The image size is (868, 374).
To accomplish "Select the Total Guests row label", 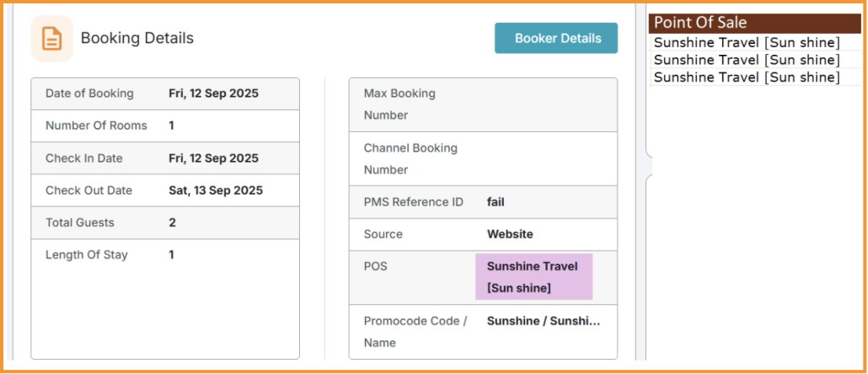I will (x=80, y=222).
